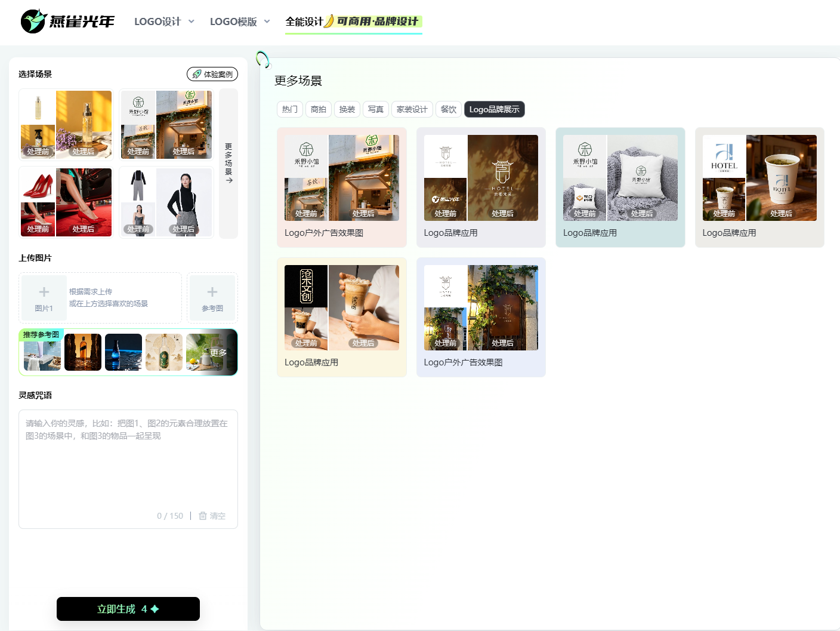
Task: Select the 餐饮 category filter
Action: [x=449, y=109]
